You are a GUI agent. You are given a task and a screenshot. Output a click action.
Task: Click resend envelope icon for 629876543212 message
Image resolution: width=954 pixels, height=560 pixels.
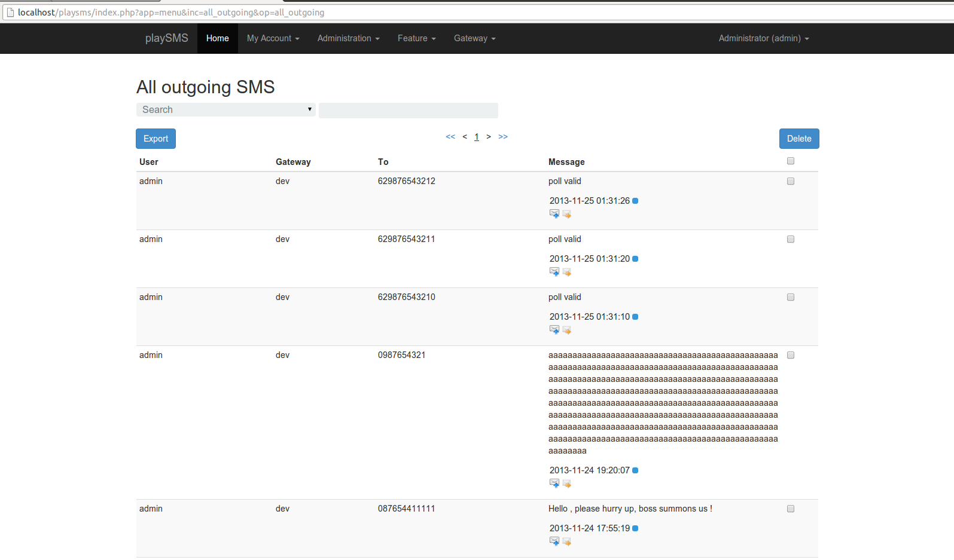click(554, 213)
